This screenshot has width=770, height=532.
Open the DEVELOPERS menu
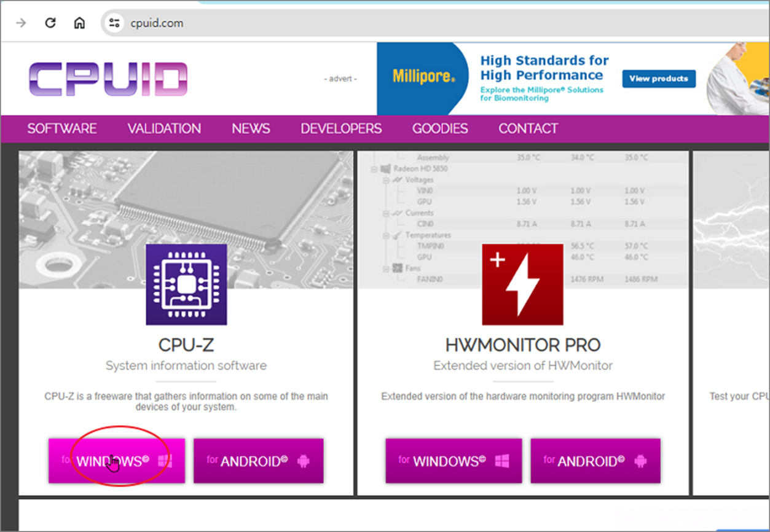[341, 128]
